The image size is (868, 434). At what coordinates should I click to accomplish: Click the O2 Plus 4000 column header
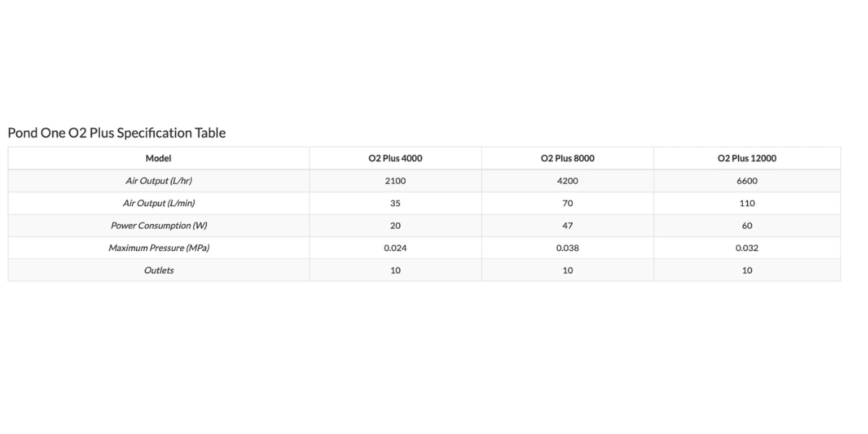point(395,158)
